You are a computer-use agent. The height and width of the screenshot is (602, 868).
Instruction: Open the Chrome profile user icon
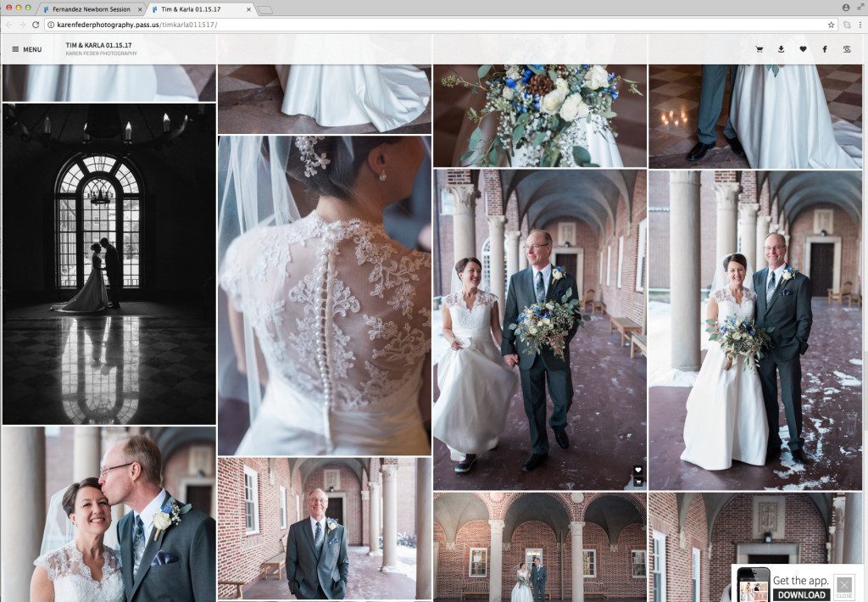tap(846, 8)
